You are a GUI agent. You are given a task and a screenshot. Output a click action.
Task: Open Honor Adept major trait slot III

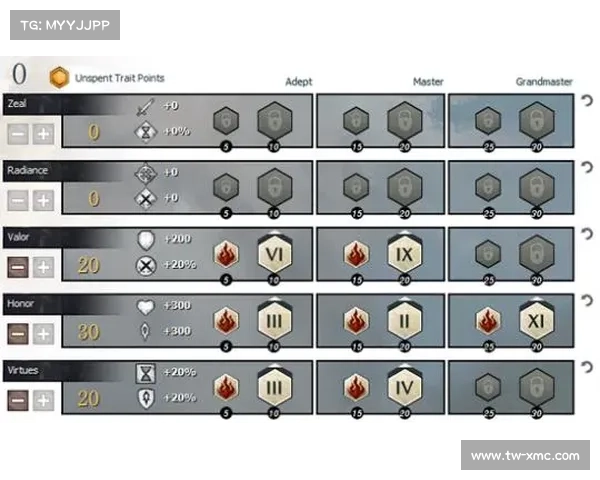[x=274, y=321]
